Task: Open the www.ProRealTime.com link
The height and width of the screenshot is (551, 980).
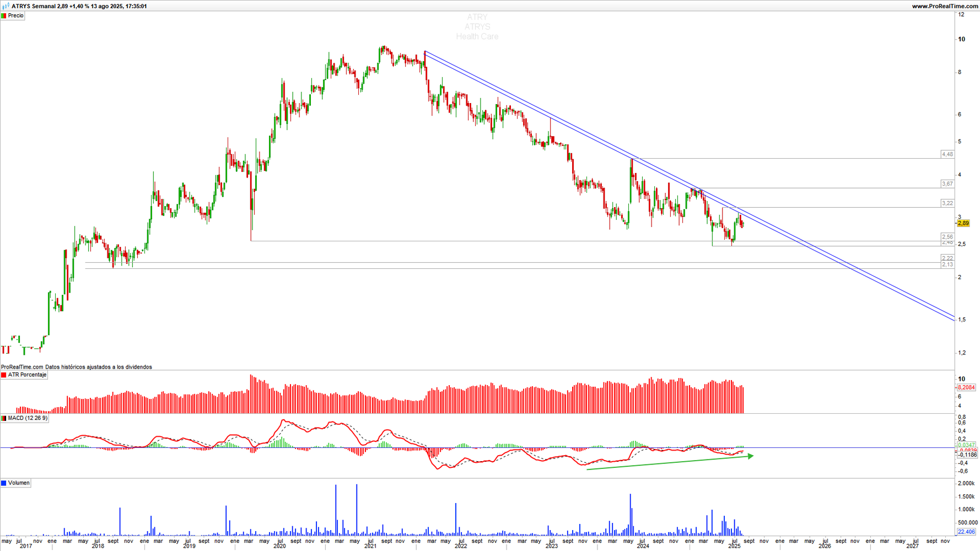Action: tap(945, 6)
